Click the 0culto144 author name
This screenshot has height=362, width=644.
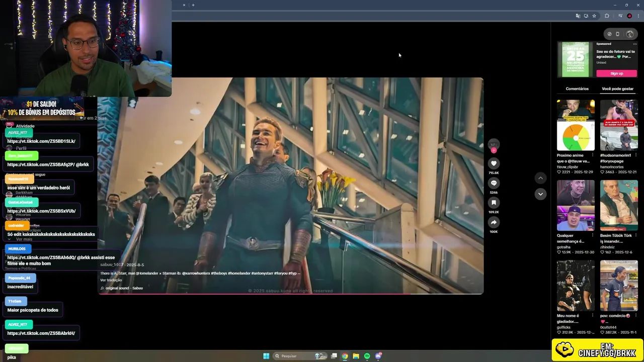tap(608, 327)
